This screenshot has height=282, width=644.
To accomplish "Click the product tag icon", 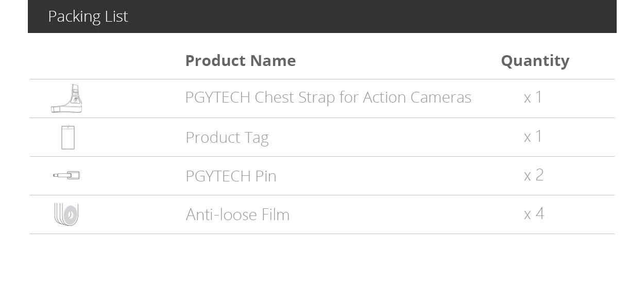I will pyautogui.click(x=68, y=137).
